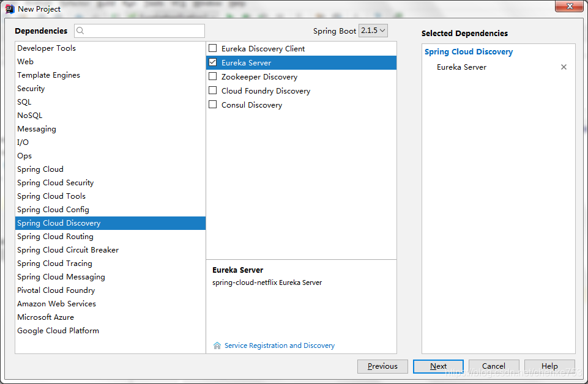This screenshot has height=384, width=588.
Task: Choose Spring Cloud Config category
Action: [x=110, y=210]
